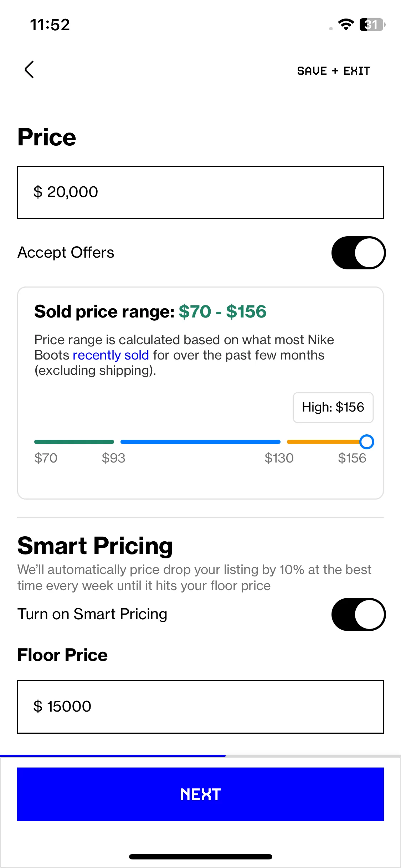Tap the $93 range label
This screenshot has width=401, height=868.
[113, 458]
